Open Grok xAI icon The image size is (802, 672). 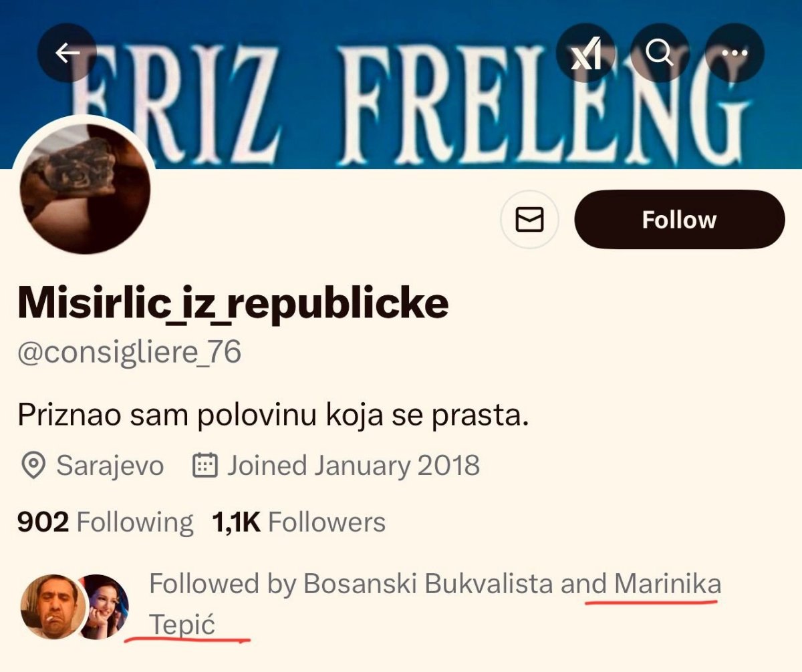tap(587, 55)
